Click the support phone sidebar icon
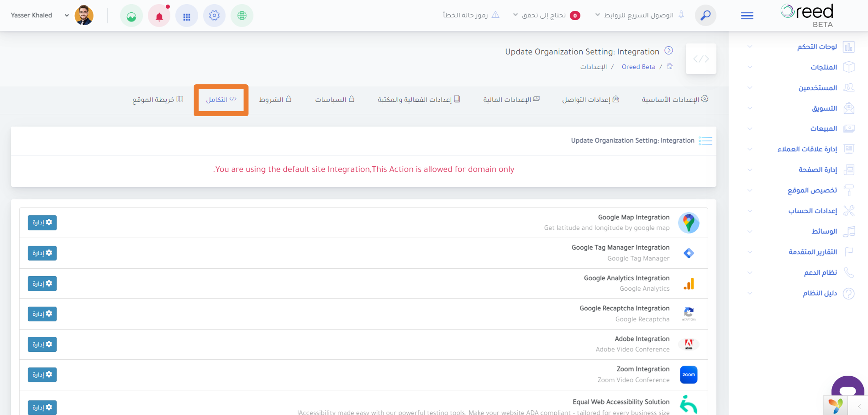The width and height of the screenshot is (868, 415). [849, 273]
